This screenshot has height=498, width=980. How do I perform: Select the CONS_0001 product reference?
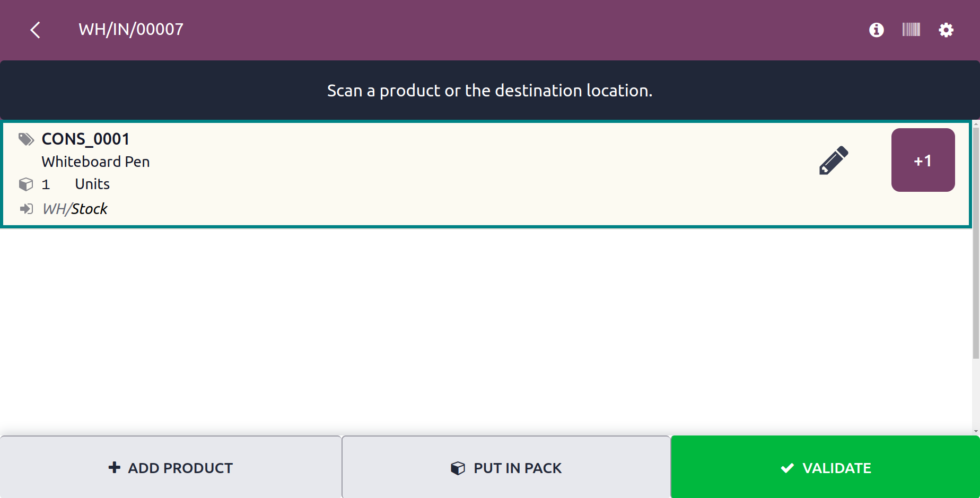click(x=85, y=139)
